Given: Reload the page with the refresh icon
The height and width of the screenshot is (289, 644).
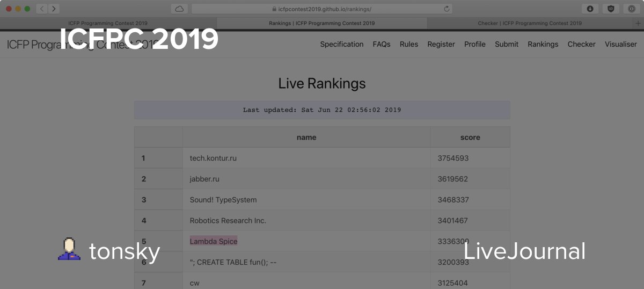Looking at the screenshot, I should click(x=447, y=9).
